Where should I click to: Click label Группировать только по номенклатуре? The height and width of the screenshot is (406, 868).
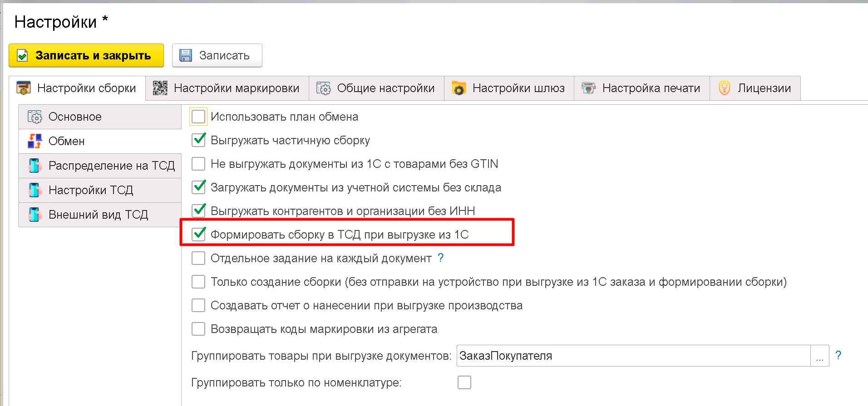296,382
